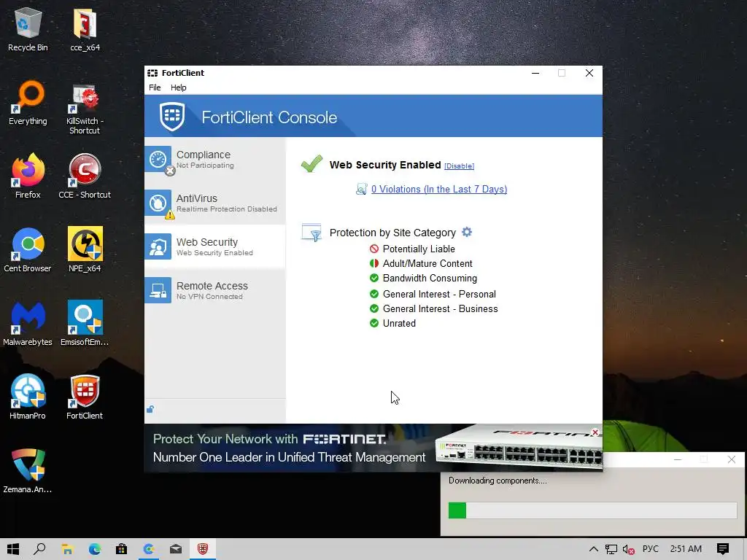Click the FortiClient shield logo in header

click(172, 116)
